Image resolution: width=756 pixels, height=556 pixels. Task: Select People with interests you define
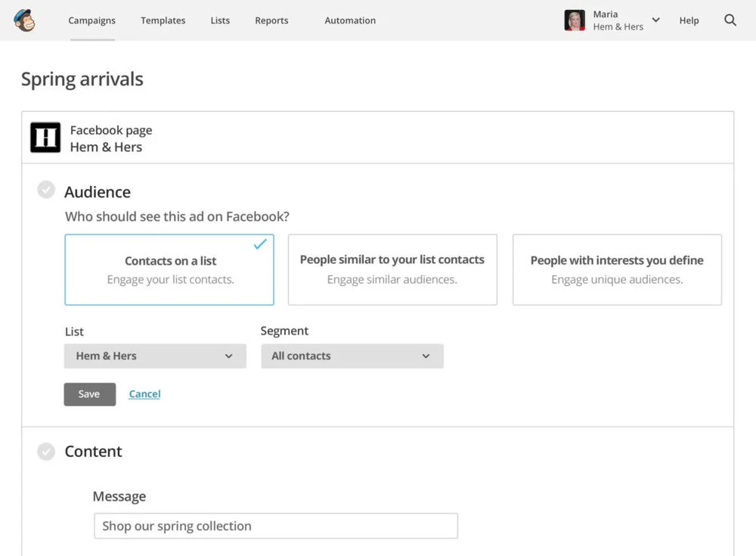pos(616,269)
